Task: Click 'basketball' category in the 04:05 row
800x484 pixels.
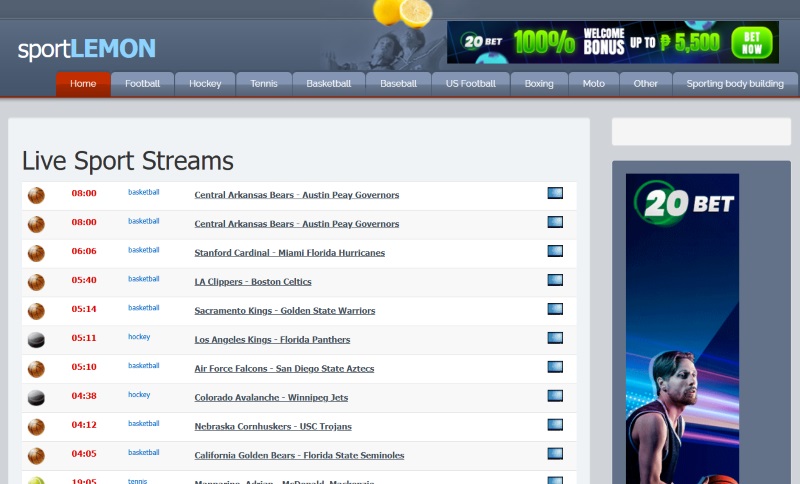Action: (x=143, y=453)
